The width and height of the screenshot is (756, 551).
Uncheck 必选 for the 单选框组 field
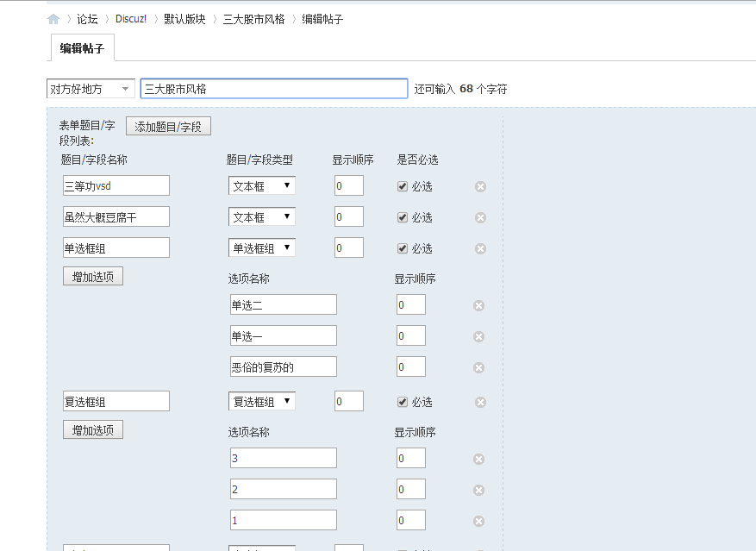(x=403, y=247)
